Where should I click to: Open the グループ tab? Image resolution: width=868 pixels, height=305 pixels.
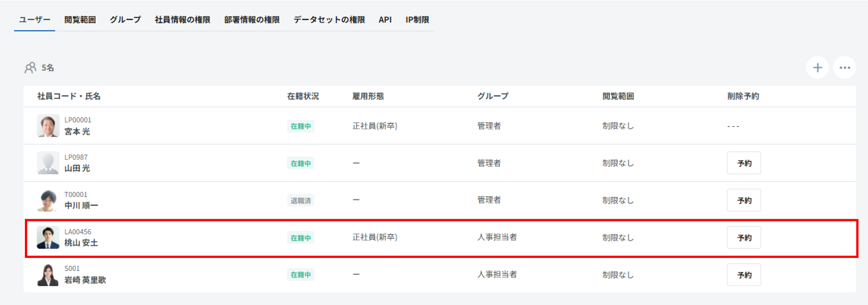pyautogui.click(x=125, y=20)
